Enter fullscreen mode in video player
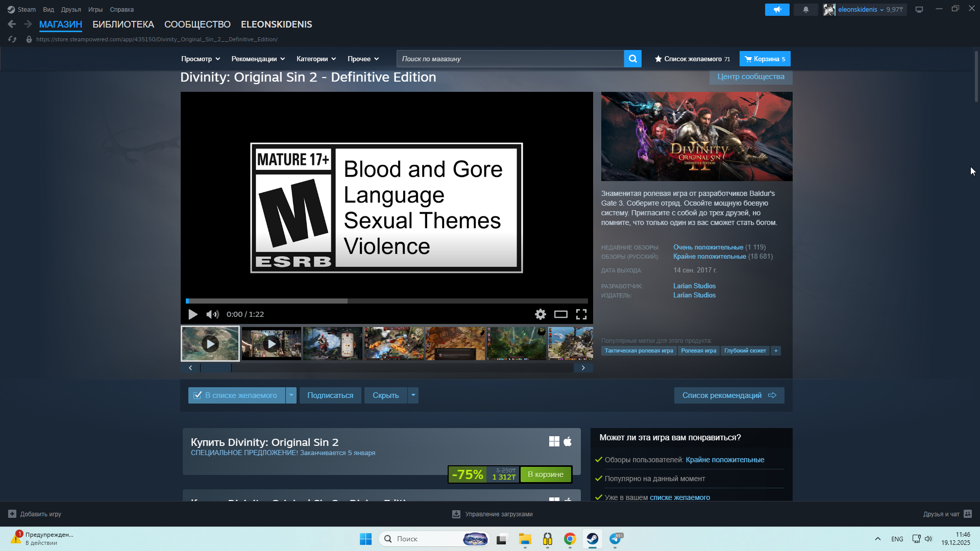980x551 pixels. coord(581,314)
